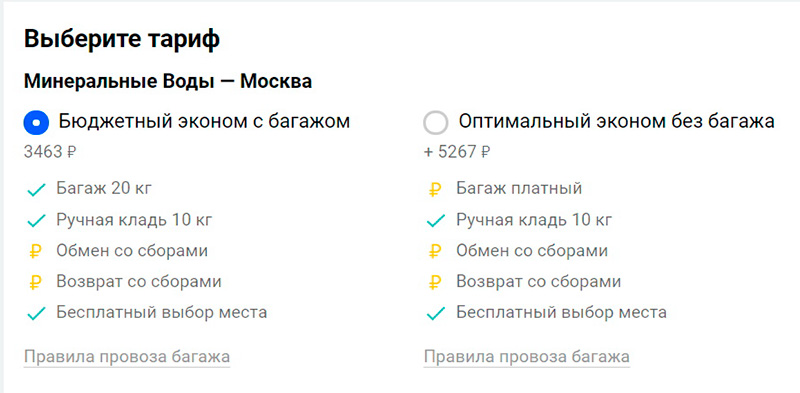Screen dimensions: 800x393
Task: Click the checkmark beside right Бесплатный выбор места
Action: click(436, 314)
